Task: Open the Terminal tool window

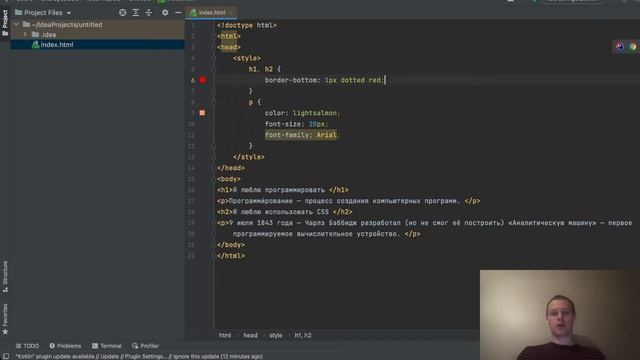Action: tap(107, 346)
